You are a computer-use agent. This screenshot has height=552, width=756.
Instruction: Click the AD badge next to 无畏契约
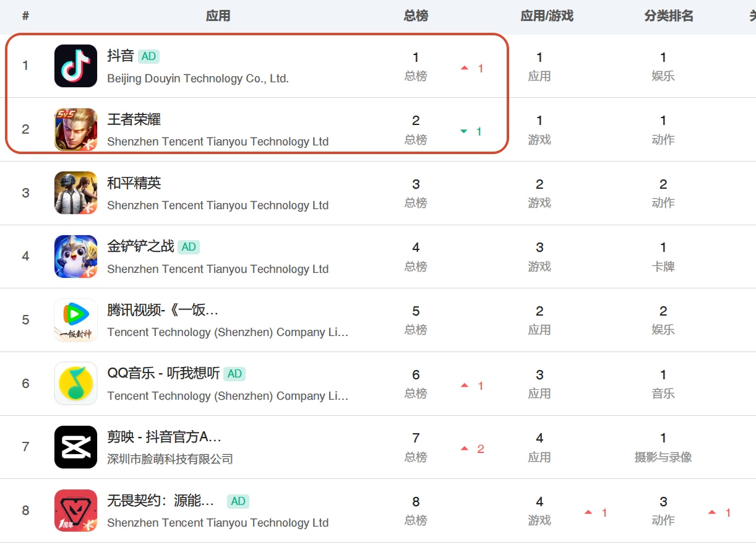[238, 501]
